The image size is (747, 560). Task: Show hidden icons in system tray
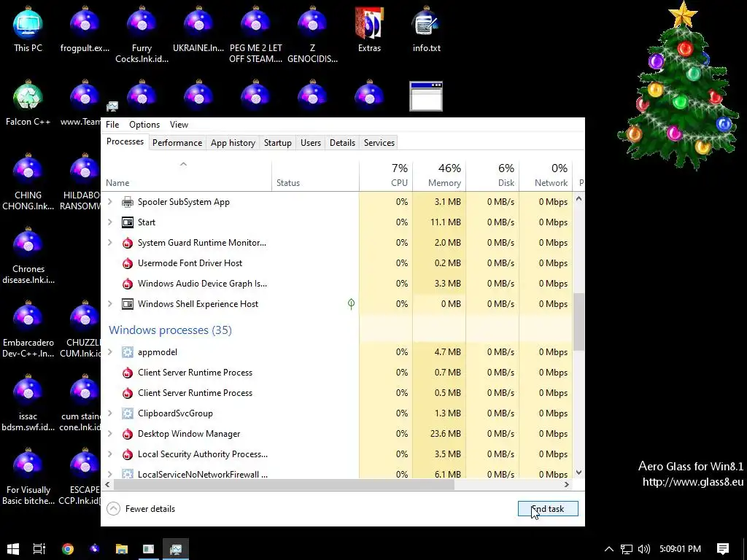point(609,549)
